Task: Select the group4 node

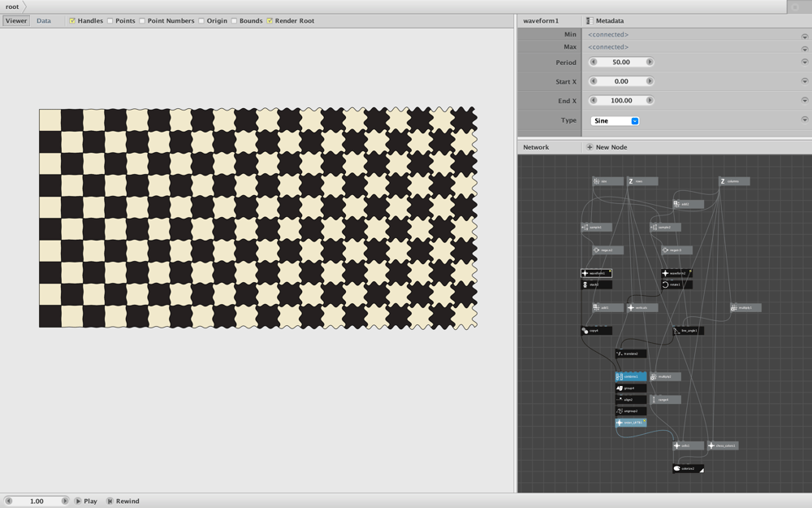Action: [x=631, y=388]
